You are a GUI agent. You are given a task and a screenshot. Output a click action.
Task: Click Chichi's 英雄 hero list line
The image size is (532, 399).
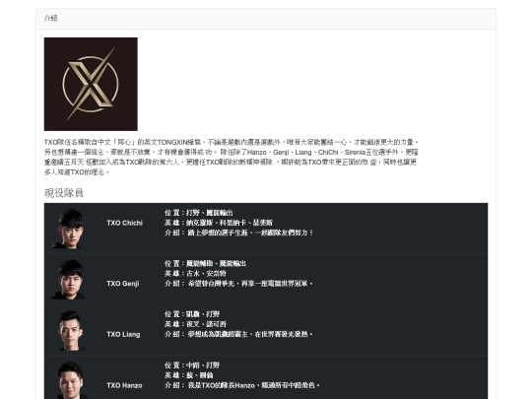point(219,223)
